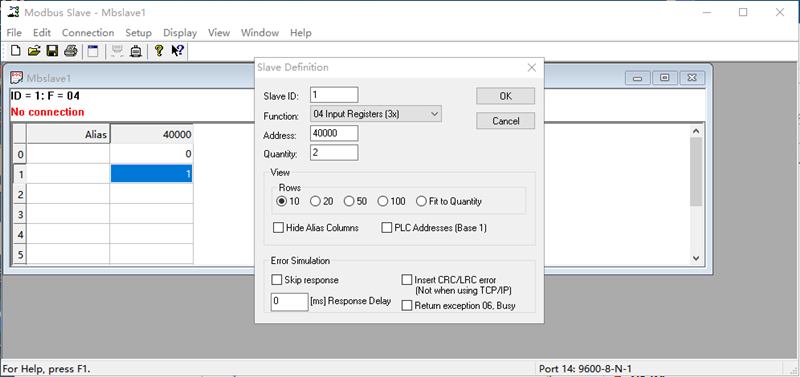Select the Fit to Quantity radio button
The height and width of the screenshot is (377, 800).
421,202
